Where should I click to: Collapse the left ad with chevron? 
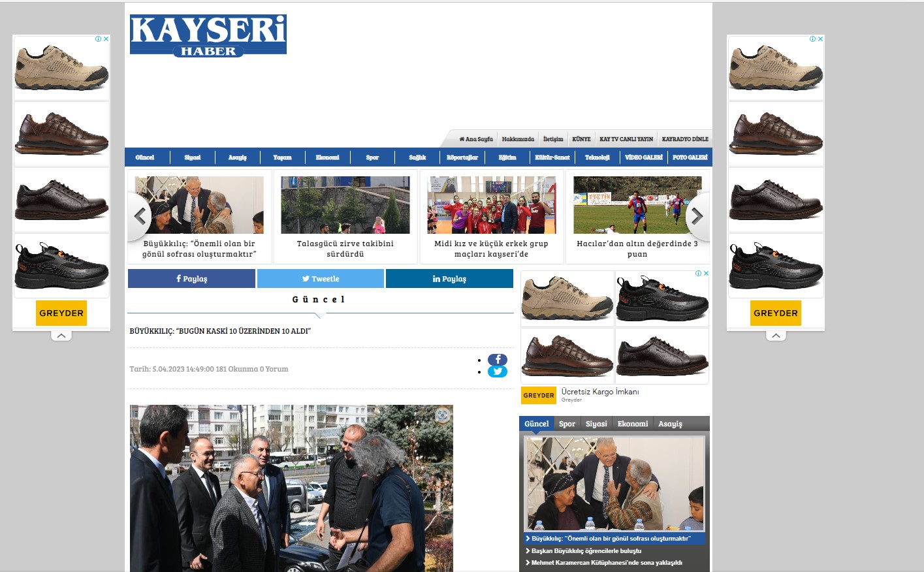click(61, 336)
